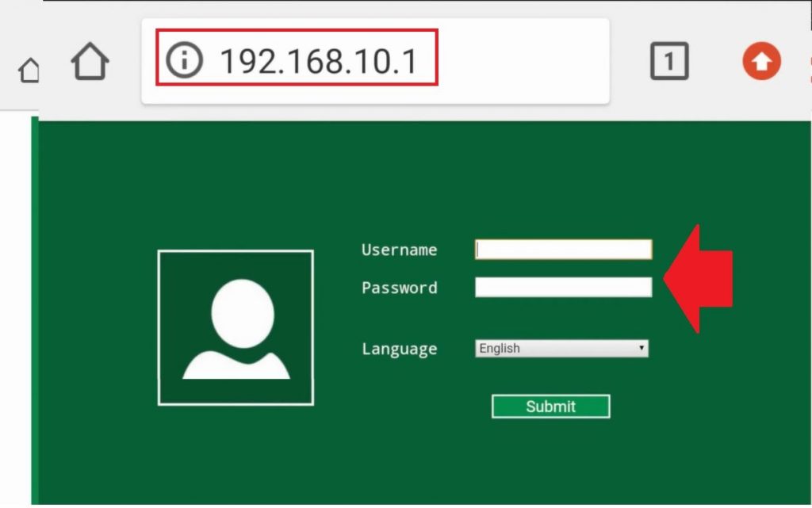Select the Language label text

(x=399, y=349)
